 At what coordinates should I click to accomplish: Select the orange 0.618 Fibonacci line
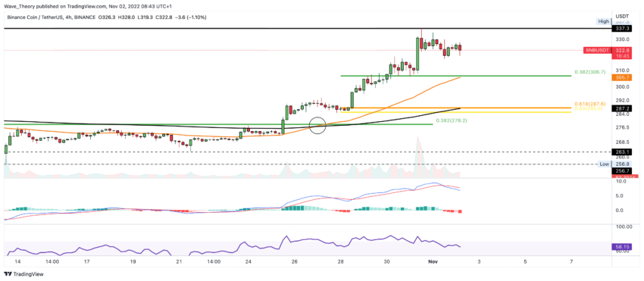pyautogui.click(x=455, y=108)
